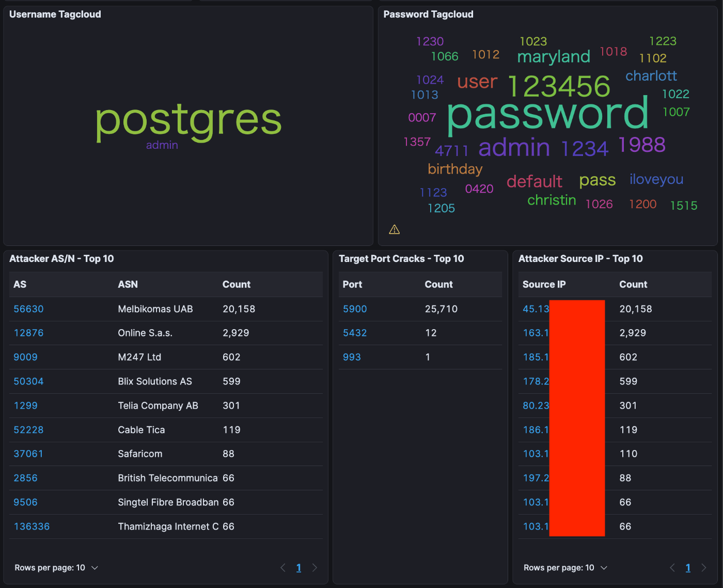Click AS number 50304
Screen dimensions: 723x588
pyautogui.click(x=28, y=381)
